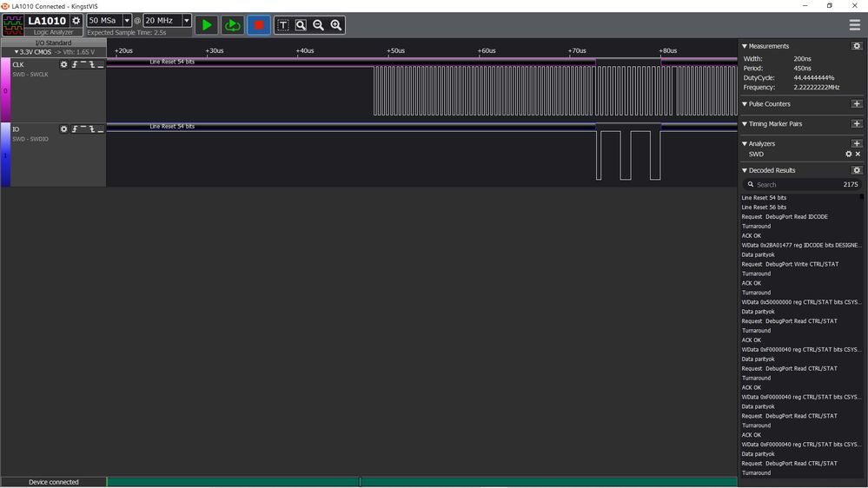The image size is (868, 488).
Task: Select 'Request DebugPort Read IDCODE' result
Action: tap(785, 217)
